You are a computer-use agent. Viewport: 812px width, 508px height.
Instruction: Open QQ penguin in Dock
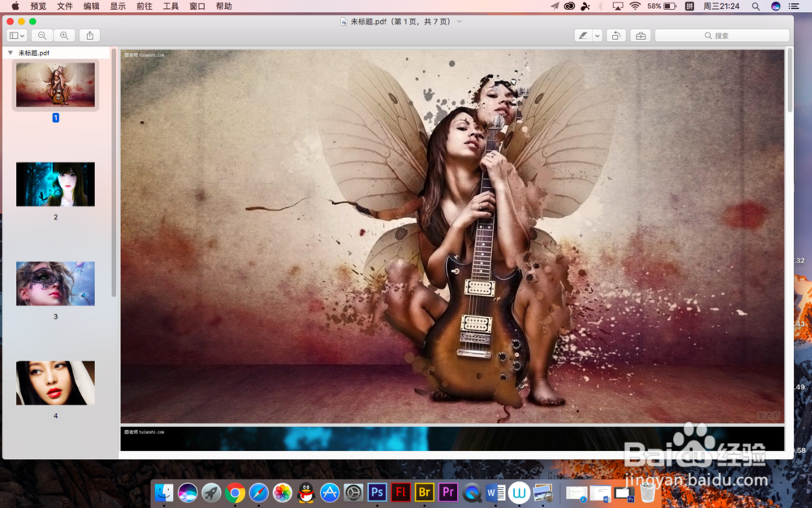pos(306,492)
